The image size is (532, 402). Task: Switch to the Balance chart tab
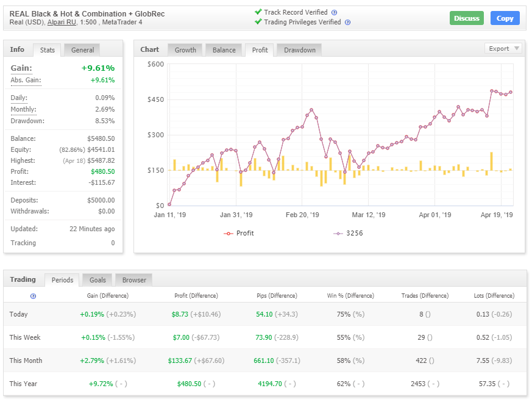click(x=224, y=50)
